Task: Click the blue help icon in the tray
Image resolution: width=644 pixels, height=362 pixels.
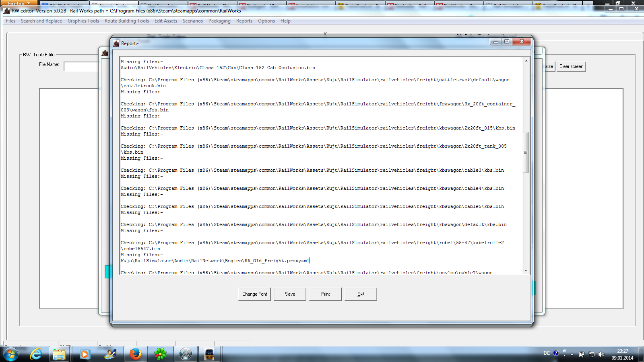Action: click(x=556, y=353)
